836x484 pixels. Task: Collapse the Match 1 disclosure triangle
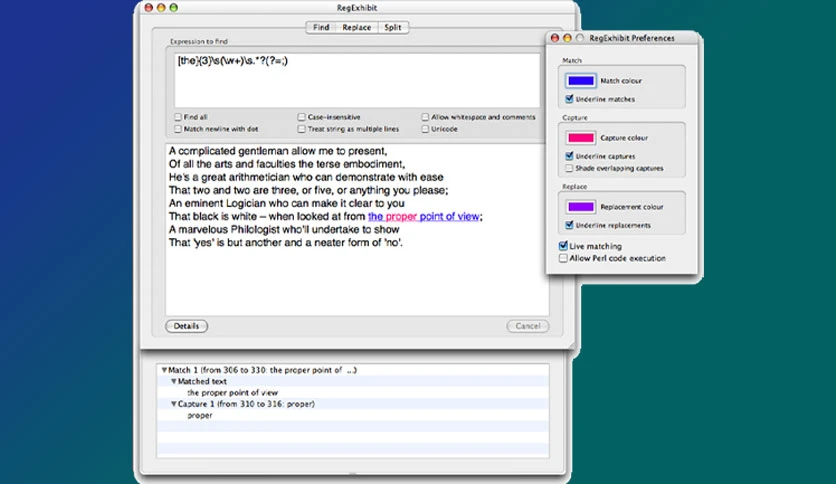[x=164, y=370]
